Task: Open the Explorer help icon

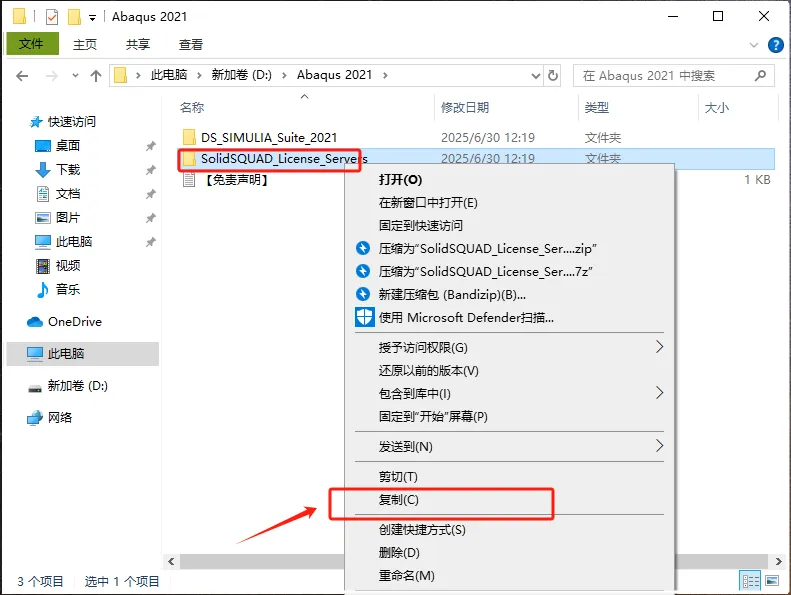Action: tap(775, 45)
